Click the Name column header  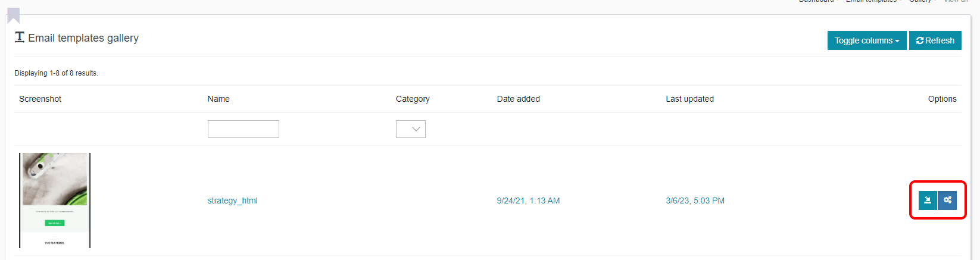tap(219, 99)
